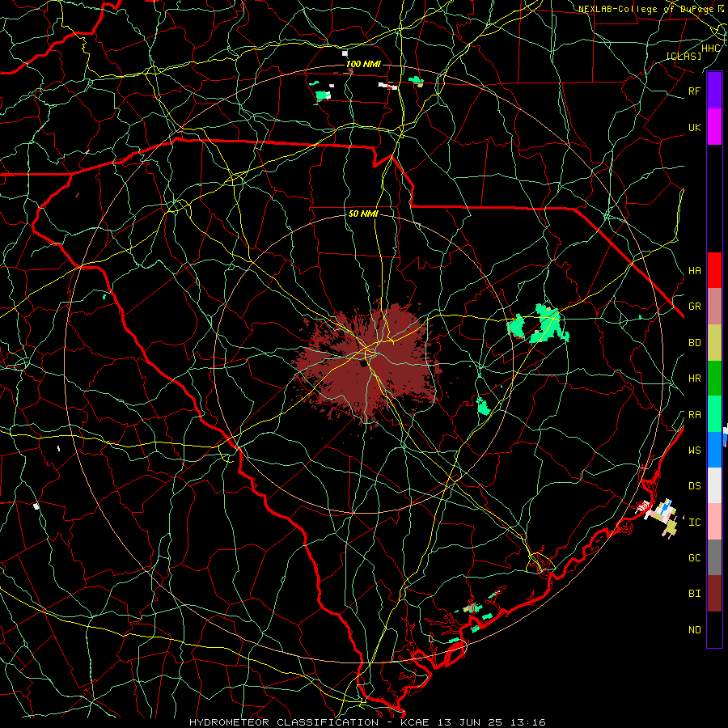Click the brown BI legend color block
The width and height of the screenshot is (728, 728).
714,594
